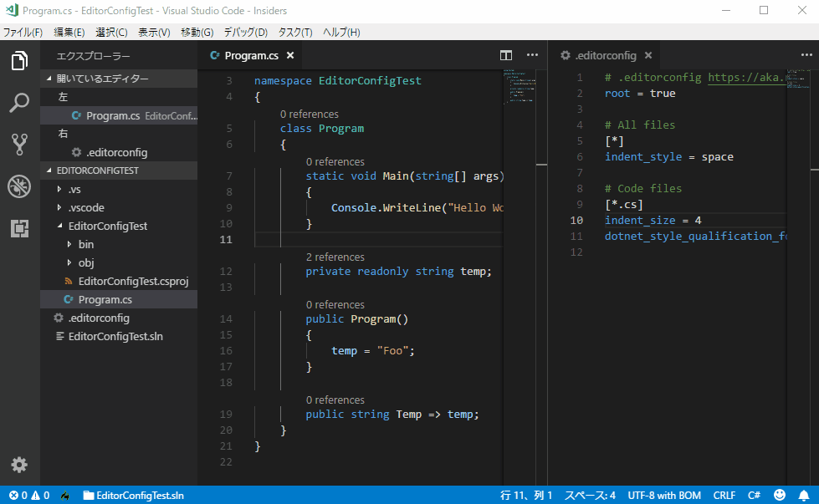Close the Program.cs tab
Viewport: 819px width, 504px height.
(x=290, y=55)
